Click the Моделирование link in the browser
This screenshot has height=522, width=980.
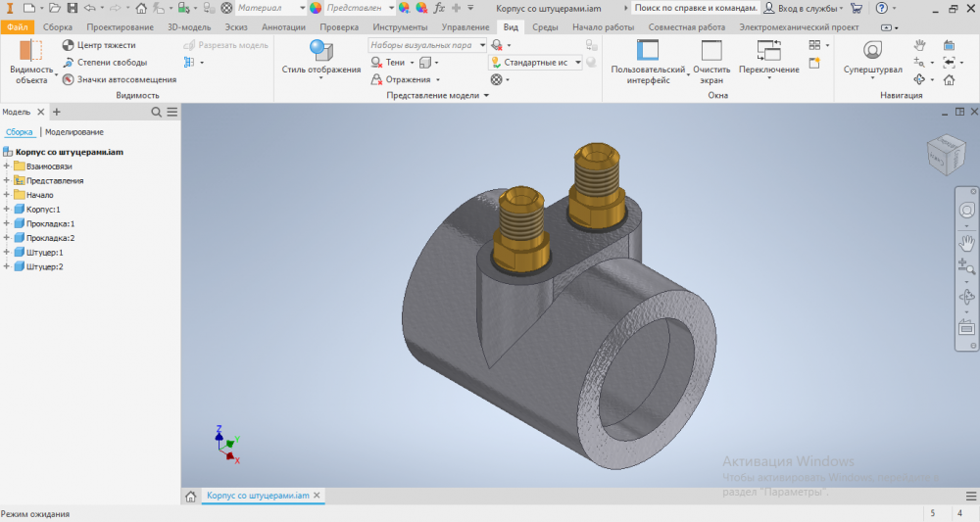tap(74, 131)
